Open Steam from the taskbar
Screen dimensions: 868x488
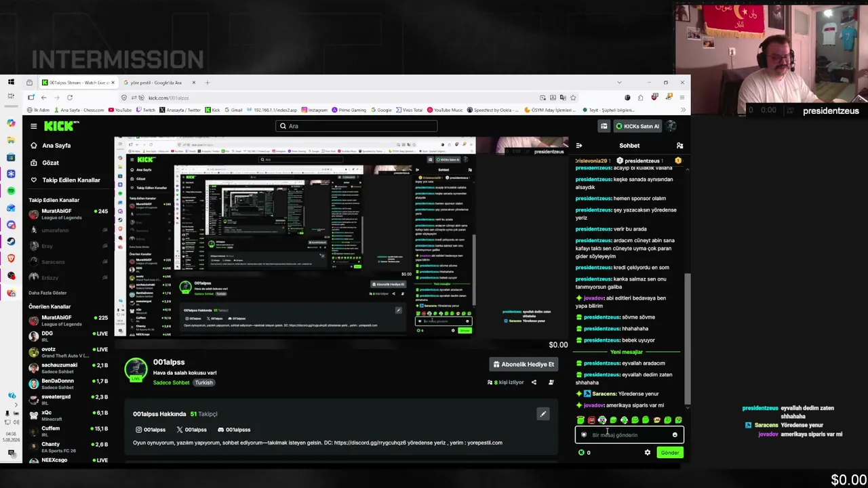(11, 241)
